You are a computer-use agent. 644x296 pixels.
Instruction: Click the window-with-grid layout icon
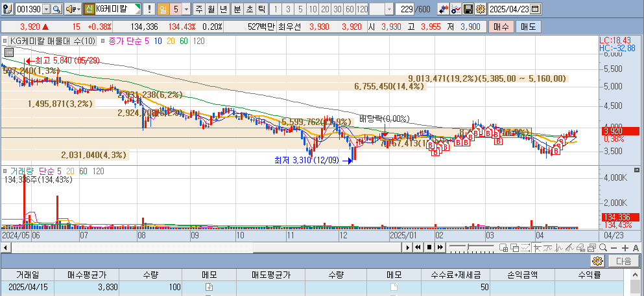pyautogui.click(x=503, y=247)
